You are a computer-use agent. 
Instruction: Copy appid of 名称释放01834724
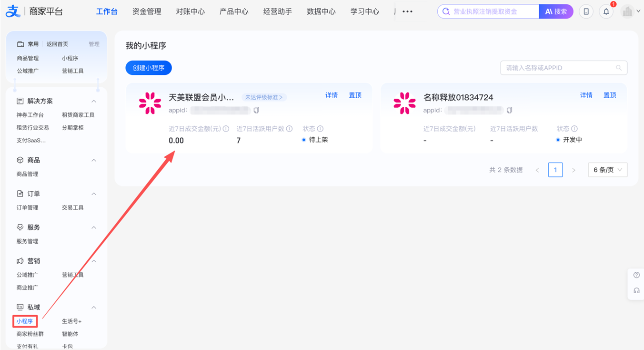[x=509, y=110]
